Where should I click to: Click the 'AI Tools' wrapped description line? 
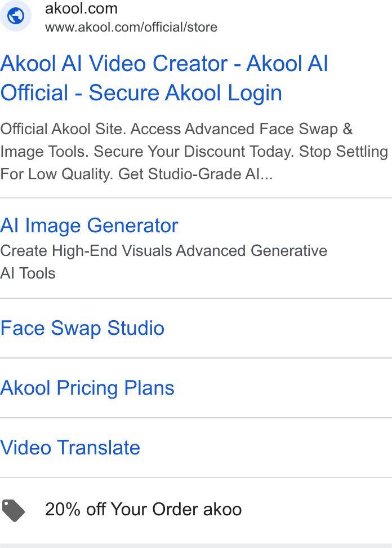point(28,273)
